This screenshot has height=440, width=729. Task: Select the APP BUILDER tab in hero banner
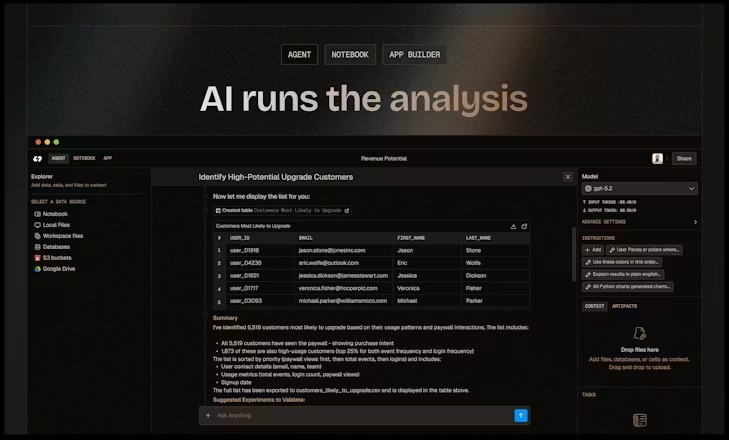(415, 55)
